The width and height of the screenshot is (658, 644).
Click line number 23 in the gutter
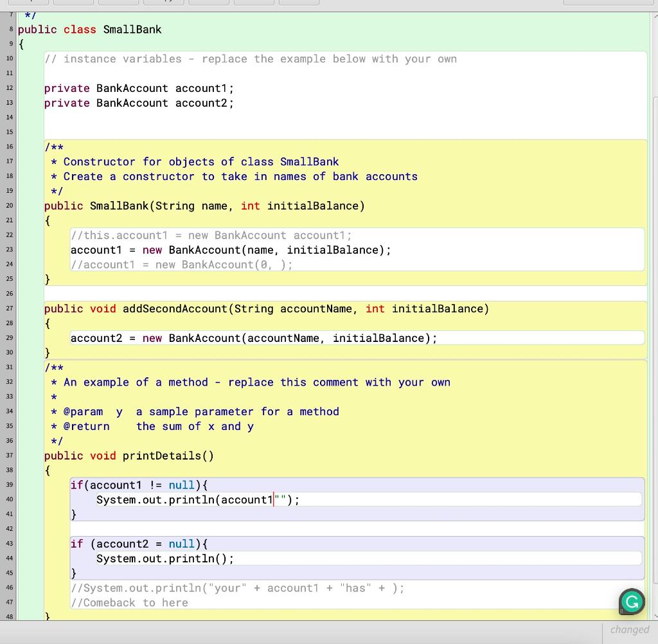coord(10,249)
